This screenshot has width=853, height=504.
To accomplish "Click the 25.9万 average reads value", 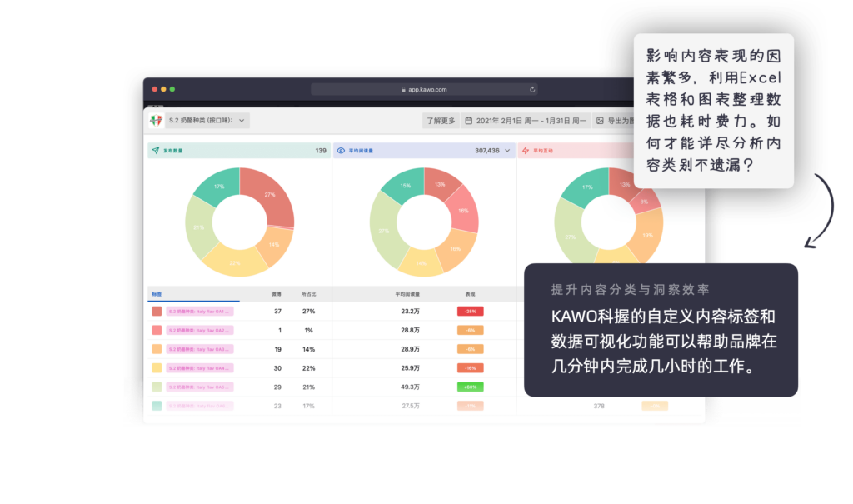I will 410,368.
